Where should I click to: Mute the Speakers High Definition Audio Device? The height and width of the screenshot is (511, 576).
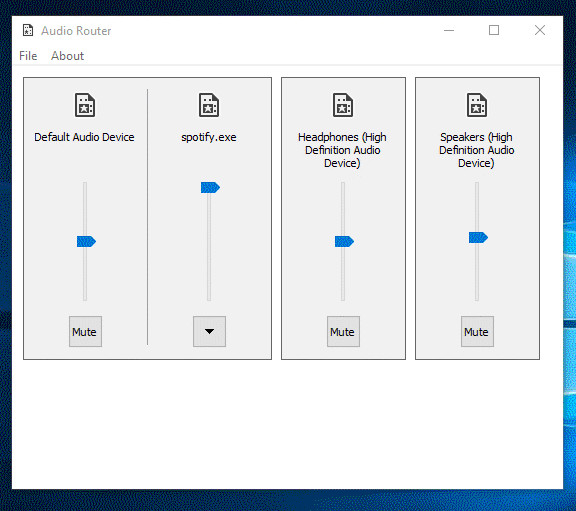477,331
